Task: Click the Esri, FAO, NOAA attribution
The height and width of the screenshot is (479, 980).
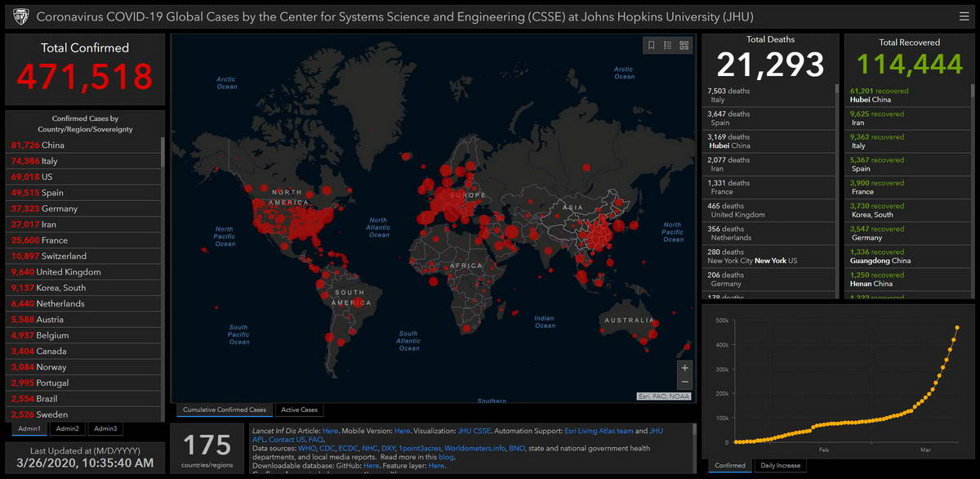Action: pos(663,396)
